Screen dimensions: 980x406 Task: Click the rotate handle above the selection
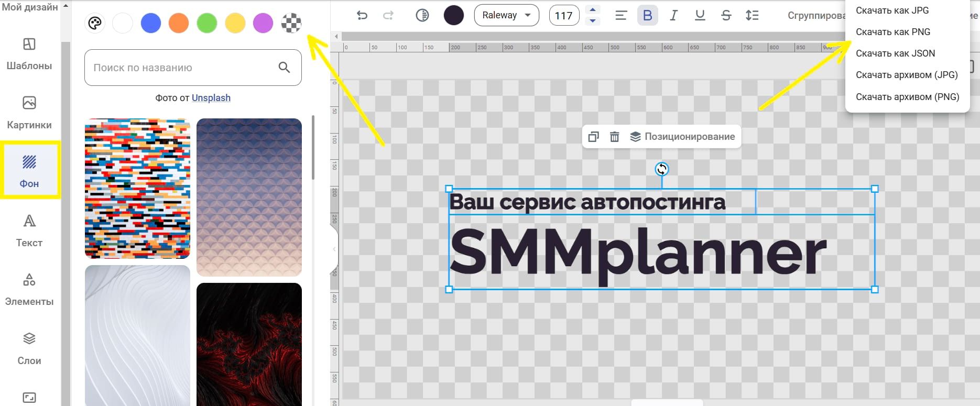[662, 169]
